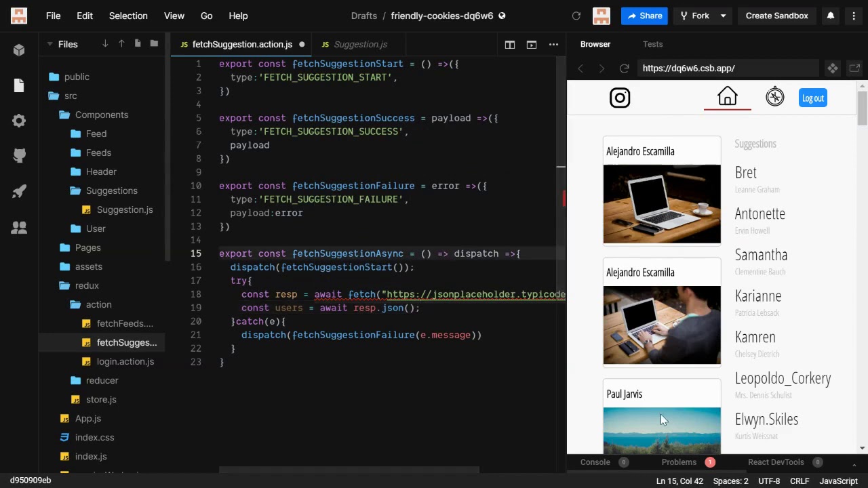
Task: Toggle the preview window icon above the editor
Action: tap(532, 45)
